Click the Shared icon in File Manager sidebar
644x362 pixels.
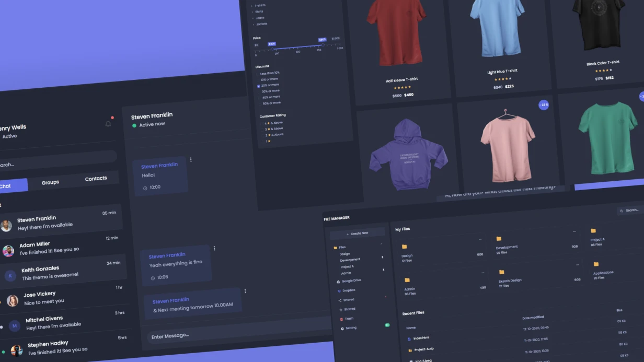tap(340, 300)
